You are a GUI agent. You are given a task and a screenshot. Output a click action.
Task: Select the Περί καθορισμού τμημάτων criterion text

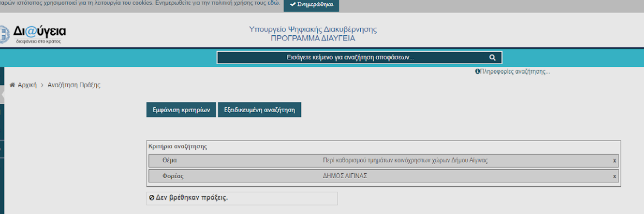click(x=405, y=161)
